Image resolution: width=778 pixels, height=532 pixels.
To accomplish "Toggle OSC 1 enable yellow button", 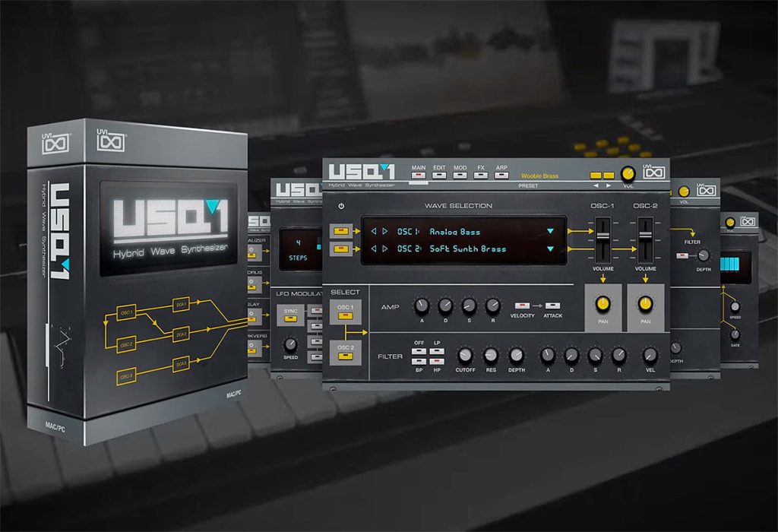I will coord(341,231).
